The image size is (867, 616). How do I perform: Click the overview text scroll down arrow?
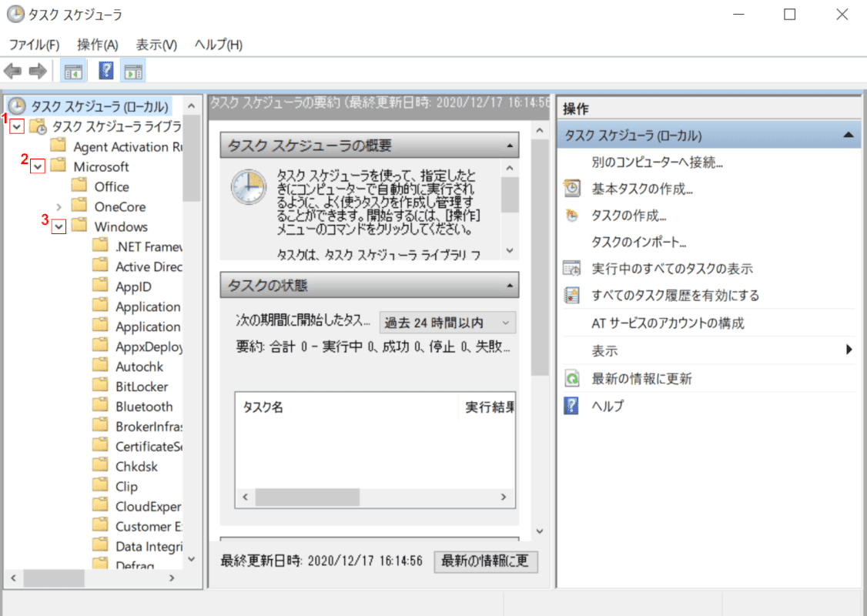pos(510,250)
